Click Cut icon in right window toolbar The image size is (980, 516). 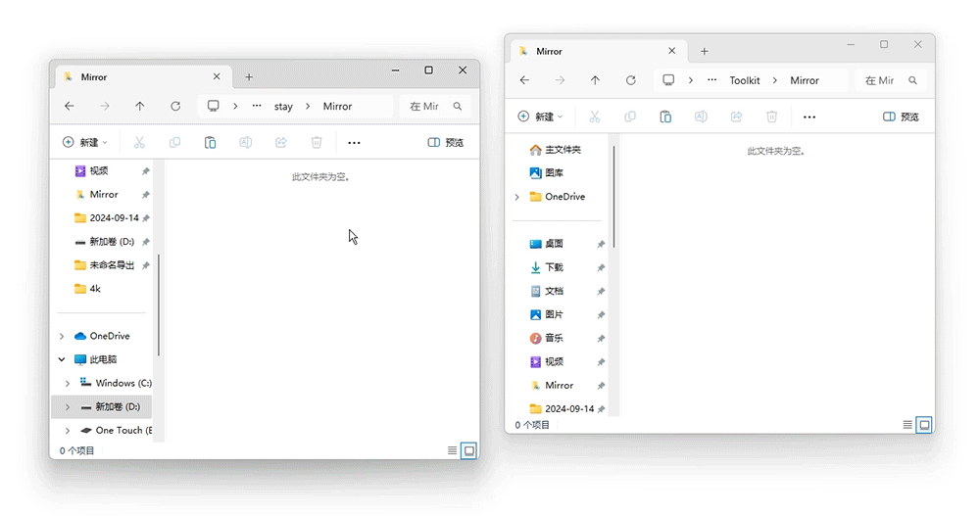(595, 117)
